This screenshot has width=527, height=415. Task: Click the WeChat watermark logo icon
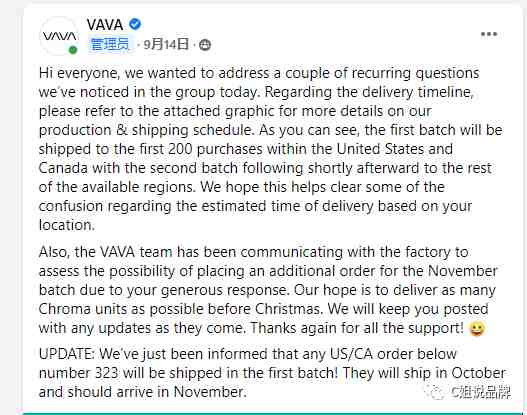tap(434, 392)
